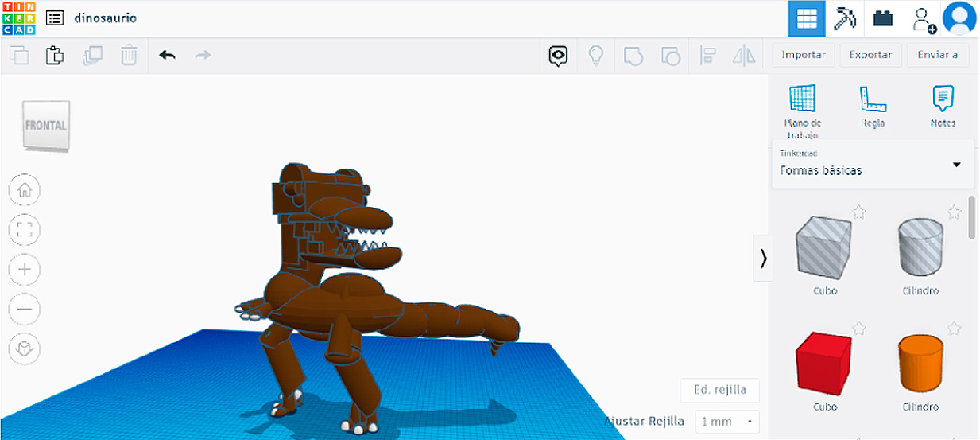
Task: Toggle the show-all eye icon
Action: coord(559,56)
